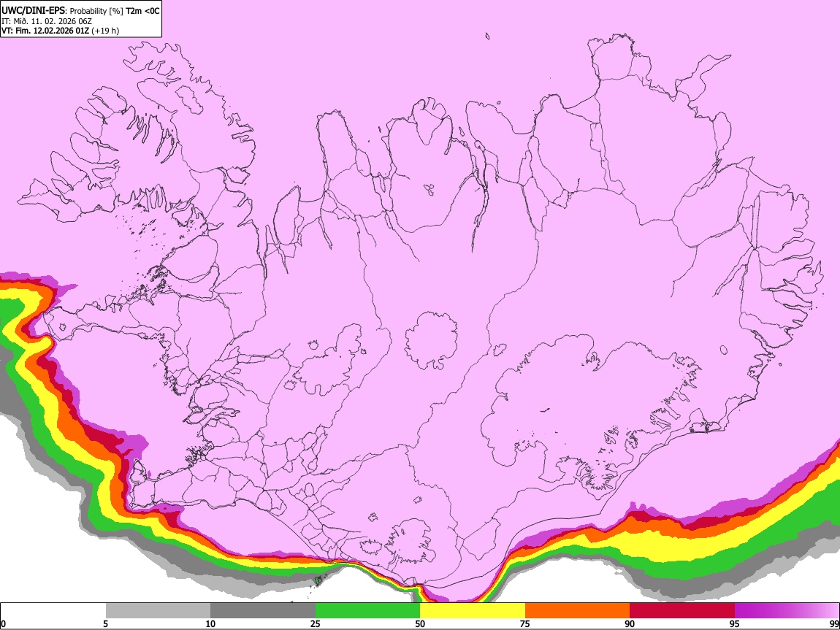Click the 'IT: Mið. 11. 02. 2026 06Z' line
840x630 pixels.
click(47, 21)
